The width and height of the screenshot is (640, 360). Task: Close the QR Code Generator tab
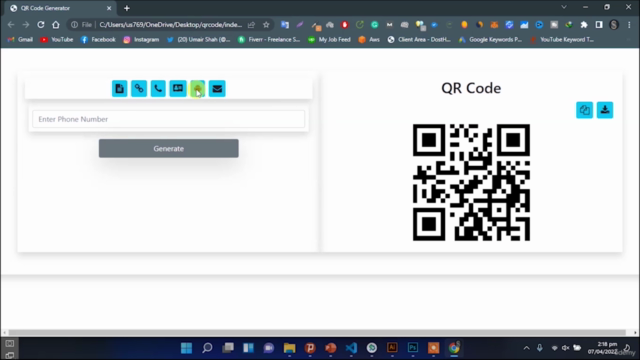click(x=109, y=8)
